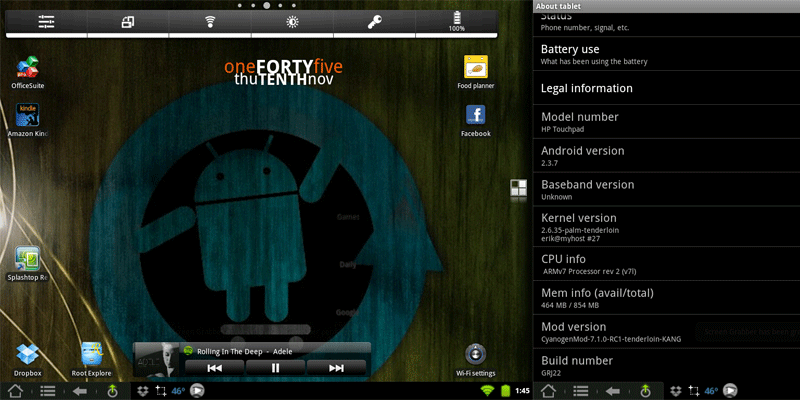Tap the Back arrow on About tablet screen

pyautogui.click(x=613, y=391)
